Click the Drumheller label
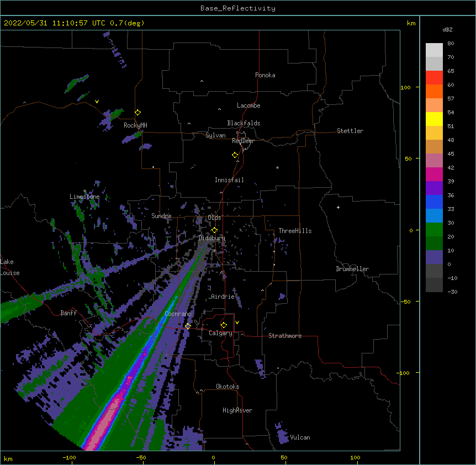476x465 pixels. 352,269
